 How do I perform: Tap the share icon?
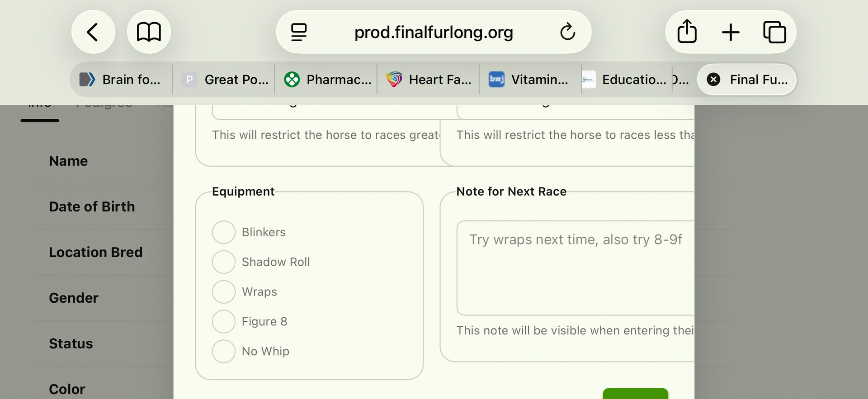pyautogui.click(x=687, y=32)
